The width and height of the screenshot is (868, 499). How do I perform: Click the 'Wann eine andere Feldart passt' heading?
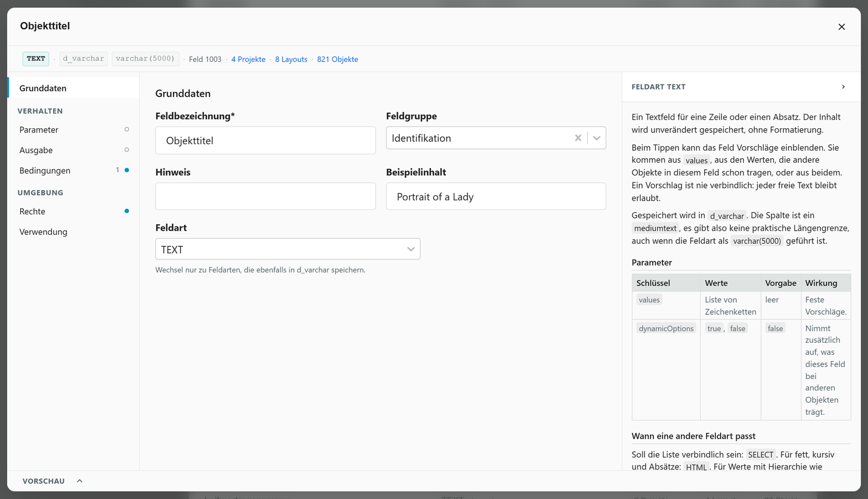693,436
